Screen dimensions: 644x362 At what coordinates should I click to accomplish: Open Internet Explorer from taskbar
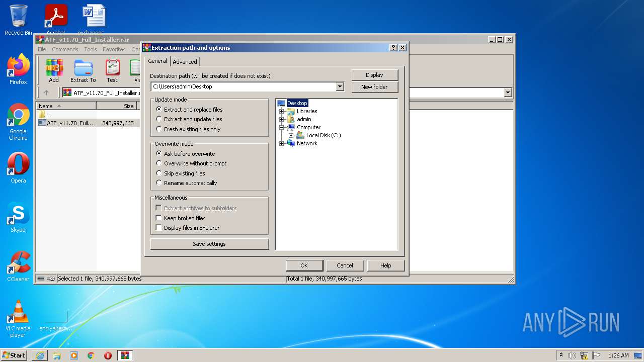40,355
